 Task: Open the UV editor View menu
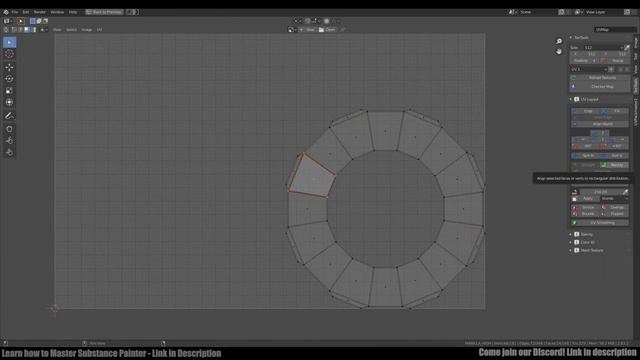(x=57, y=30)
